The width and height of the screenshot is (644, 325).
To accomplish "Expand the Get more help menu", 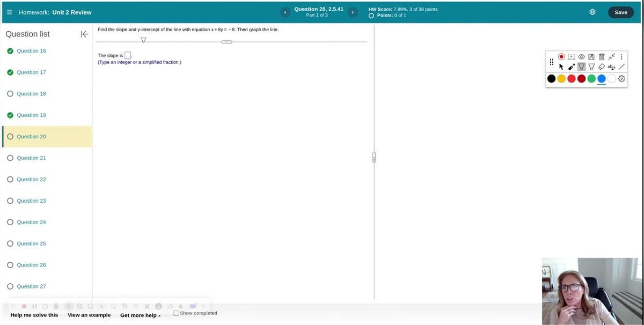I will tap(140, 315).
